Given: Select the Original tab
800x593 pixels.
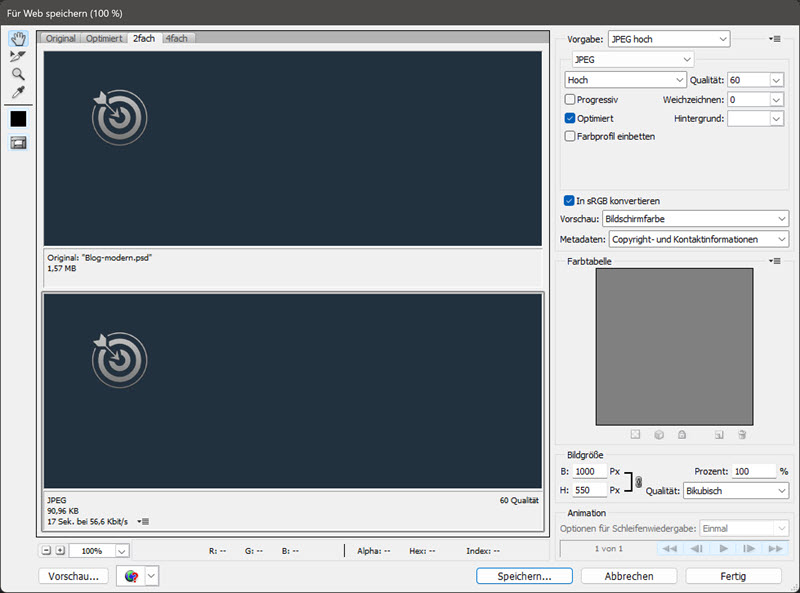Looking at the screenshot, I should pyautogui.click(x=60, y=38).
